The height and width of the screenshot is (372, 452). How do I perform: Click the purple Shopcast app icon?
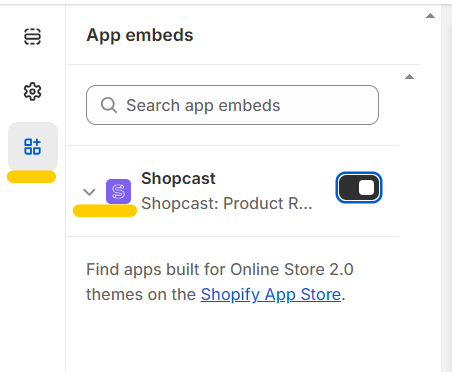[118, 191]
